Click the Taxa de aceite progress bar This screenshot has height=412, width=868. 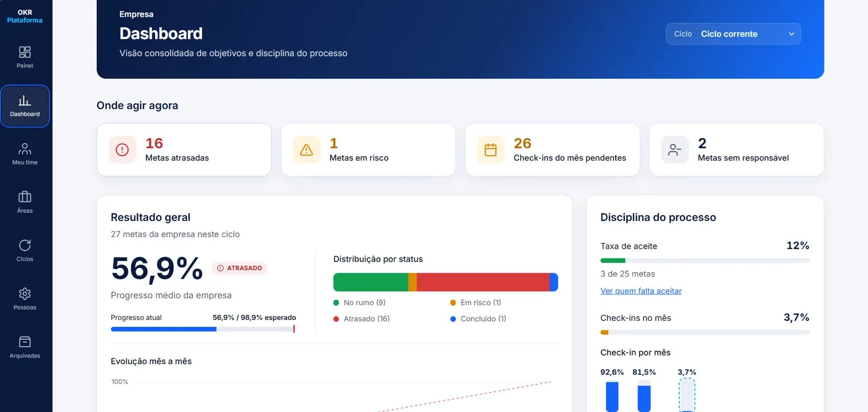point(705,261)
